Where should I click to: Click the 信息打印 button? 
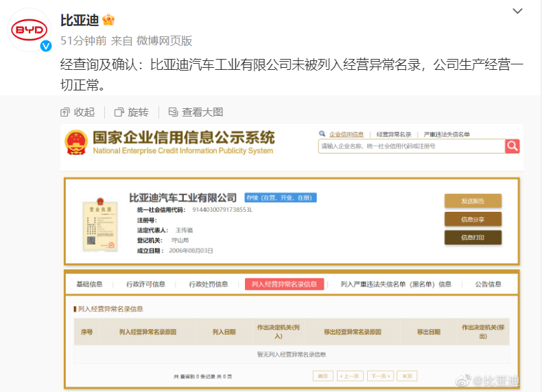473,237
